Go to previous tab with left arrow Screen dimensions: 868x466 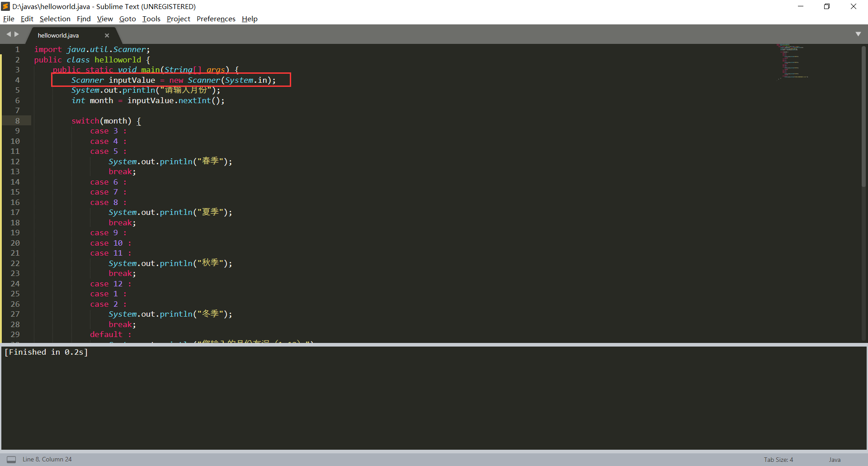point(9,34)
